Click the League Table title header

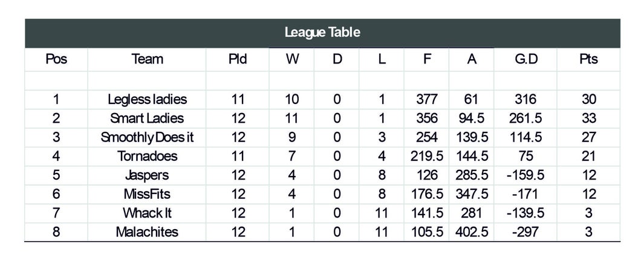click(x=322, y=33)
